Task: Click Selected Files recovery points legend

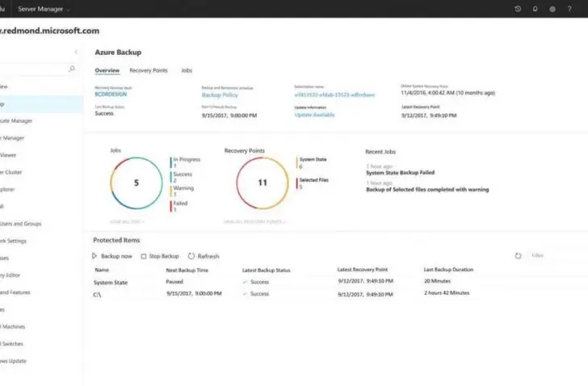Action: tap(313, 183)
